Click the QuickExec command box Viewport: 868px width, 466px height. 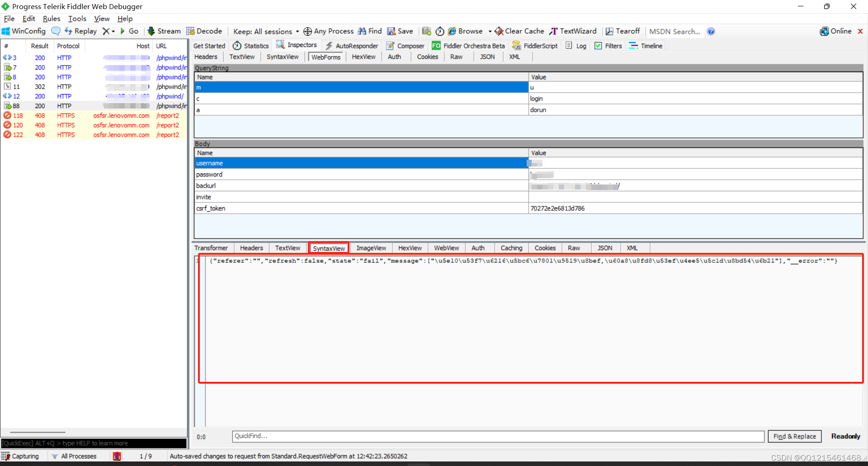click(x=94, y=443)
